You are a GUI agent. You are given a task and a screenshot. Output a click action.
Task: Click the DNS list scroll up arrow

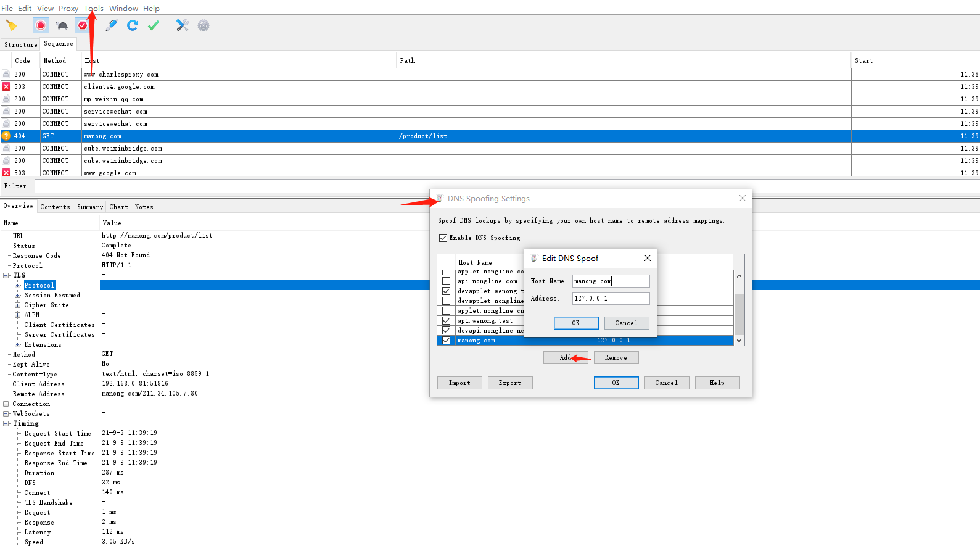[x=739, y=276]
